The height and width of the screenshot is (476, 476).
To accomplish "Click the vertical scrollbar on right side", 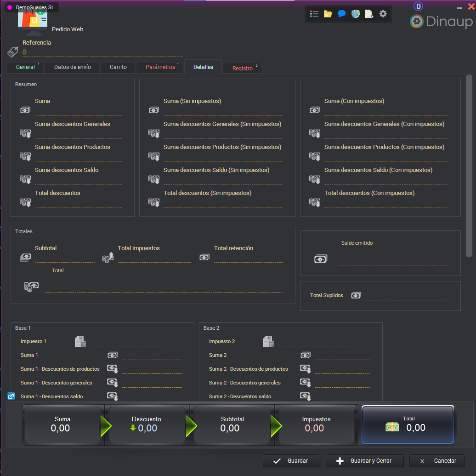I will point(469,166).
